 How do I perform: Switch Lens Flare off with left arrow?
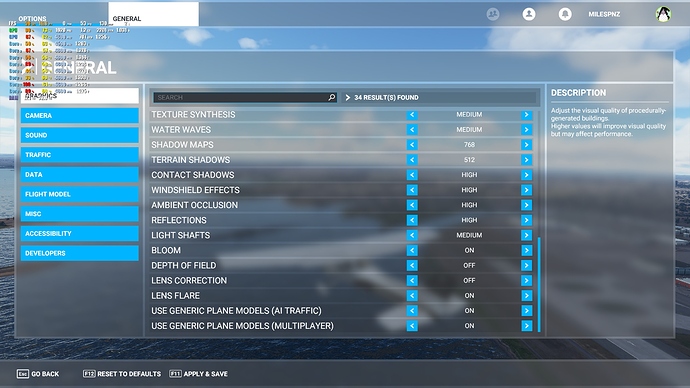[x=412, y=296]
